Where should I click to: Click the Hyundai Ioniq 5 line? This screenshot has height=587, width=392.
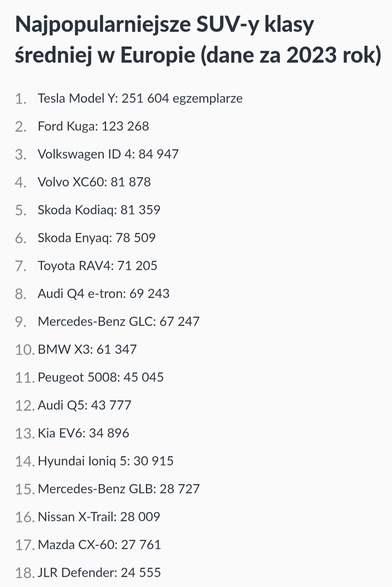106,461
